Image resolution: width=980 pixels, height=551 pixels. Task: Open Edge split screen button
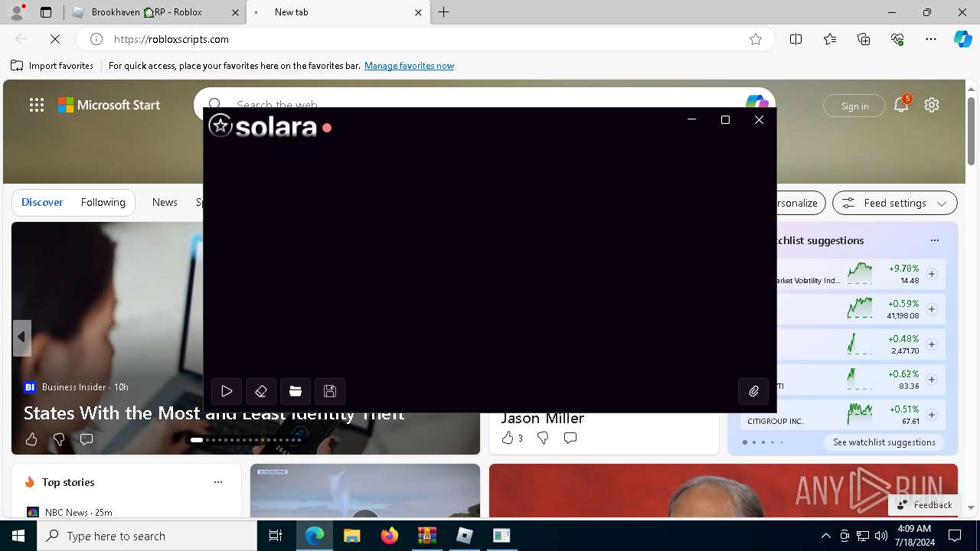795,39
